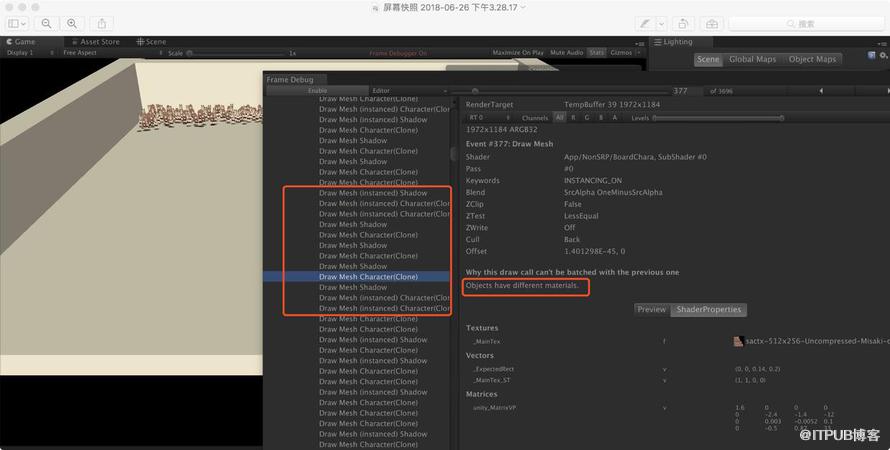Click the 'INSTANCING_ON' keyword value
Screen dimensions: 890x450
[x=593, y=180]
